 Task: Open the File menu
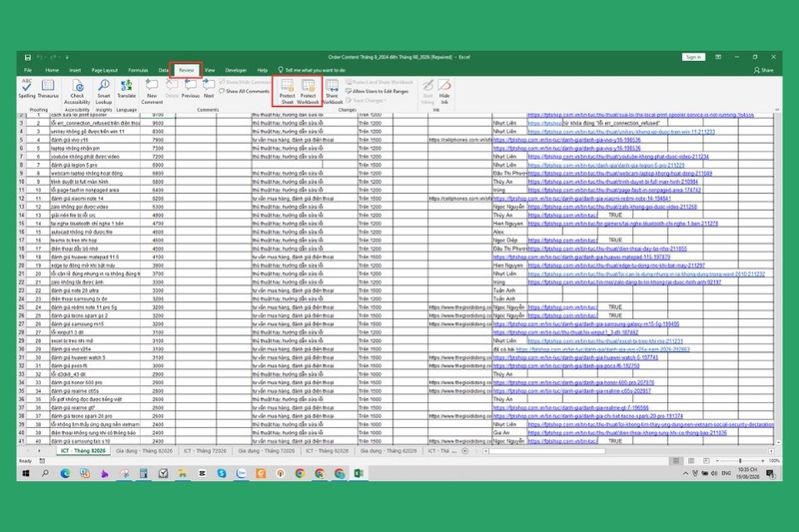28,70
